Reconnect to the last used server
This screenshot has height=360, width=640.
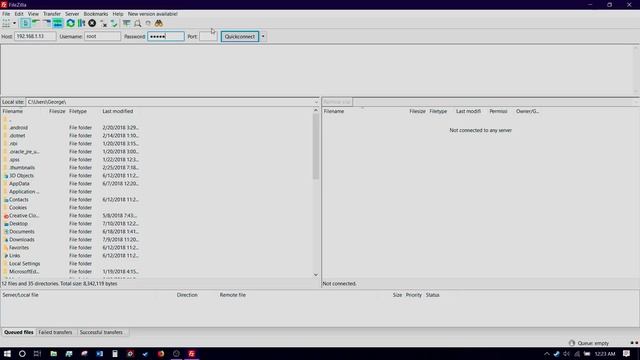[x=114, y=23]
